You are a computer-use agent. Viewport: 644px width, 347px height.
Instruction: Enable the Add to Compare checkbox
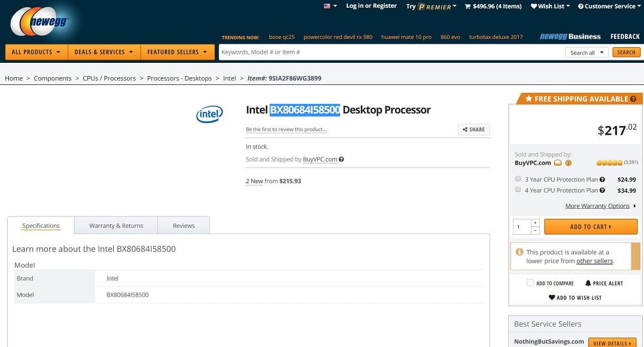(x=530, y=283)
